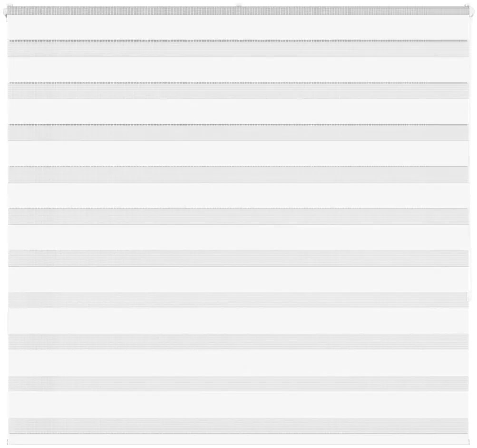Select the fifth grey sheer stripe from top
This screenshot has height=448, width=477.
click(238, 216)
